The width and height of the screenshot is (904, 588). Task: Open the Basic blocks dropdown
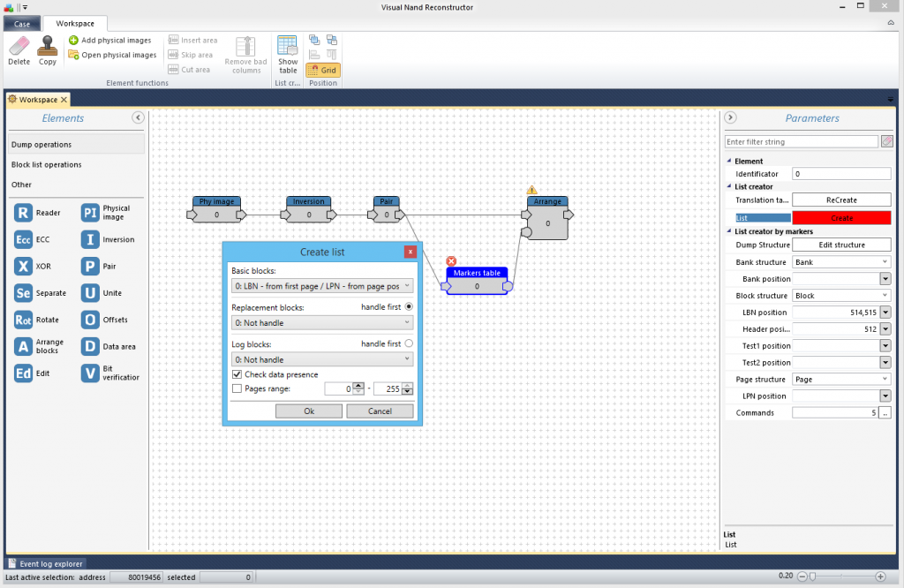[x=322, y=286]
